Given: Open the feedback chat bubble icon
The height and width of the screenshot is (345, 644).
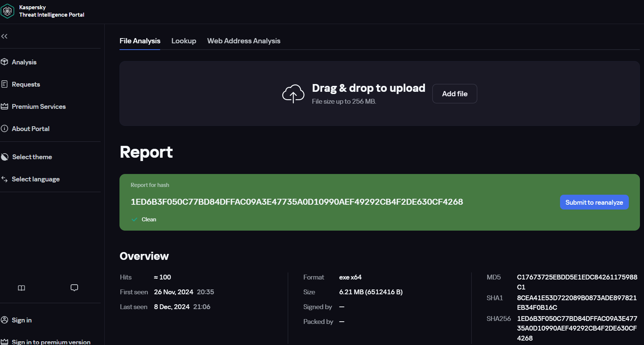Looking at the screenshot, I should (x=74, y=288).
